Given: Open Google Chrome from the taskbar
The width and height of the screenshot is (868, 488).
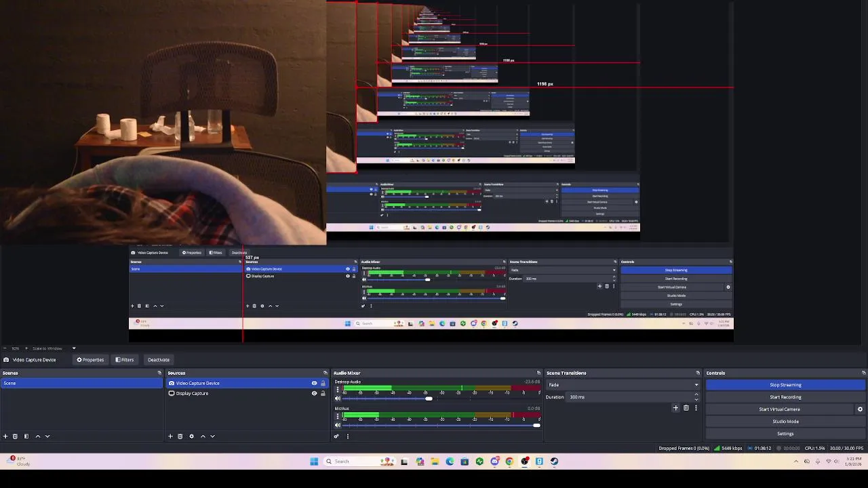Looking at the screenshot, I should pyautogui.click(x=509, y=462).
